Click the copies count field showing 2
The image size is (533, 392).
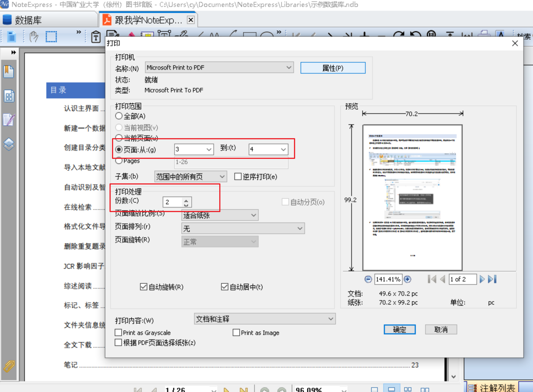coord(173,202)
